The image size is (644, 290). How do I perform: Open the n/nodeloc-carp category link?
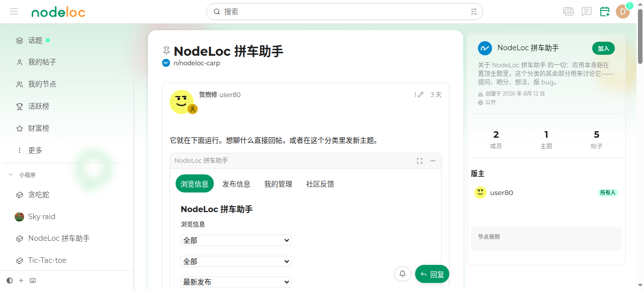pos(197,63)
